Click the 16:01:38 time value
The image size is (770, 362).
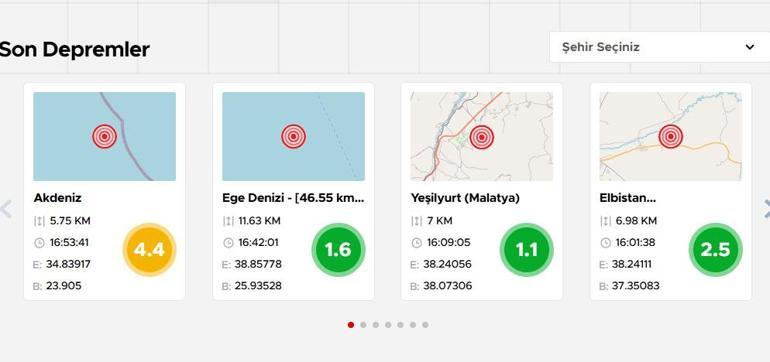point(635,243)
